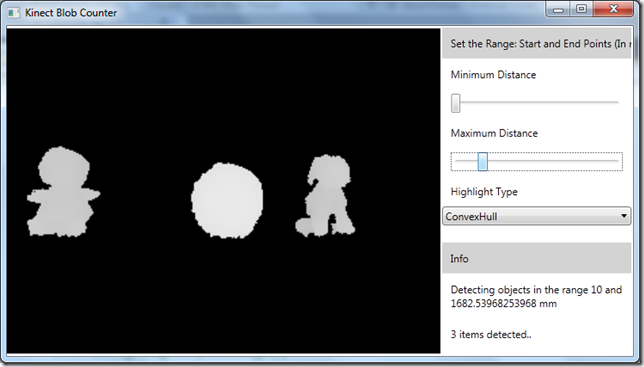This screenshot has width=644, height=367.
Task: Click the Minimum Distance slider thumb
Action: coord(455,103)
